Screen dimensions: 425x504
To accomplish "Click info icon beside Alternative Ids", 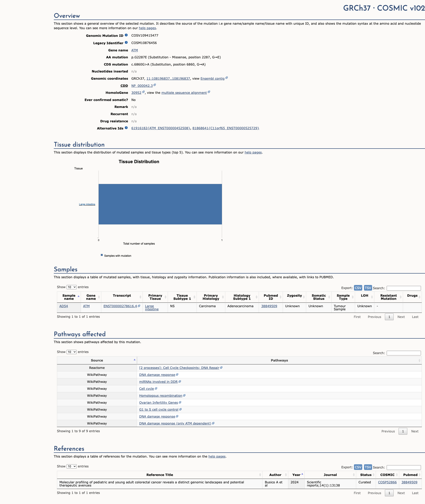I will (x=126, y=128).
